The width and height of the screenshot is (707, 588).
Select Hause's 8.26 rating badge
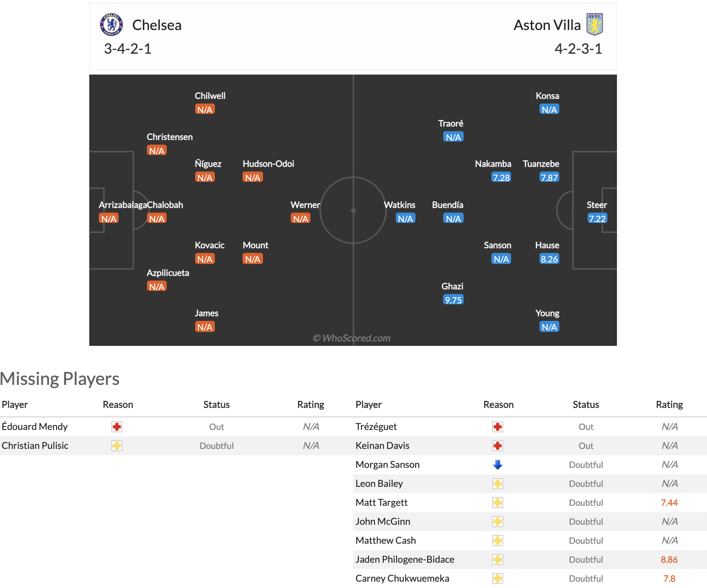tap(549, 259)
